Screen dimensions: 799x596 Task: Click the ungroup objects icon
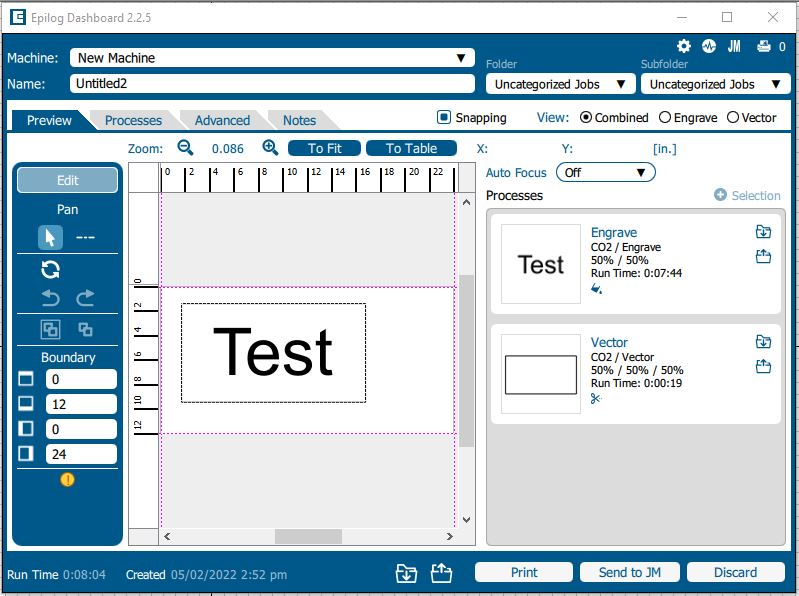[x=85, y=330]
